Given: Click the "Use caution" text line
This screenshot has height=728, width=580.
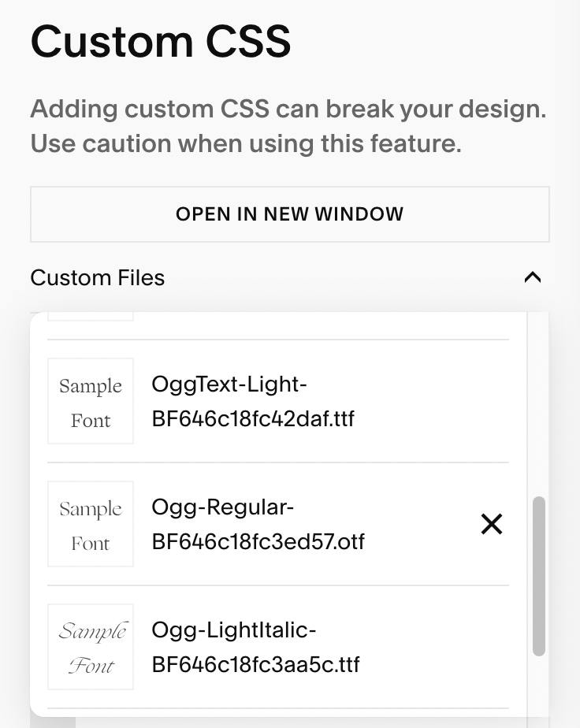Looking at the screenshot, I should click(246, 143).
